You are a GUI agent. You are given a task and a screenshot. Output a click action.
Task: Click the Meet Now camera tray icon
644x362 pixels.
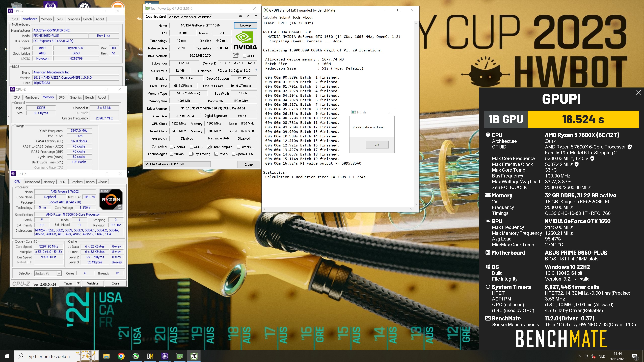(x=586, y=356)
